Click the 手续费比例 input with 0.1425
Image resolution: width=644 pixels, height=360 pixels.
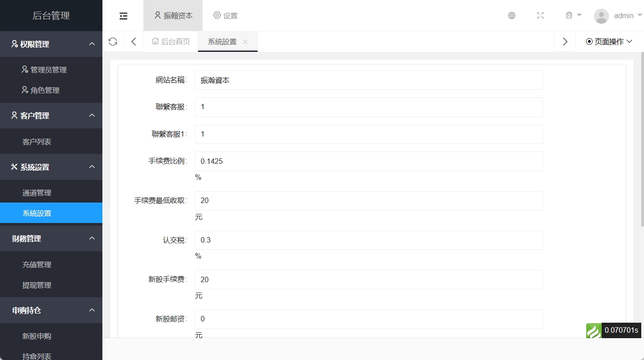click(369, 161)
